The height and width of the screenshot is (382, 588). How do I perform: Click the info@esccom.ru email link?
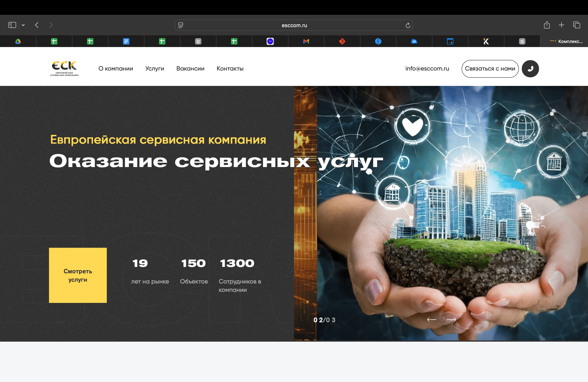tap(427, 69)
